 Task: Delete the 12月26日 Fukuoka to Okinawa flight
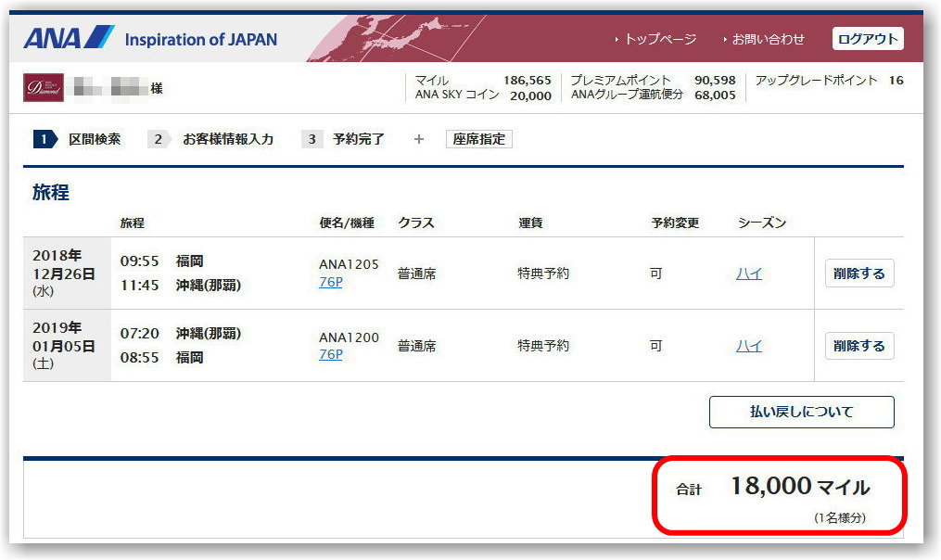(859, 274)
